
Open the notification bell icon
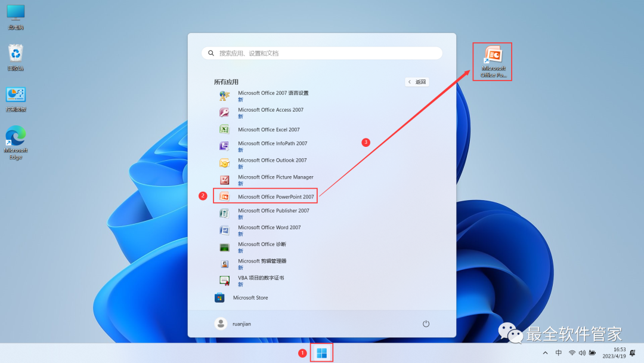pos(633,353)
